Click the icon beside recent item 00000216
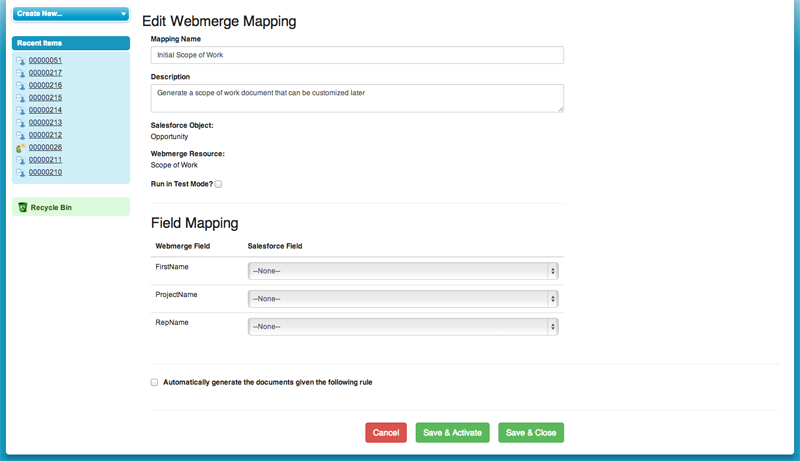This screenshot has width=800, height=461. [x=20, y=86]
